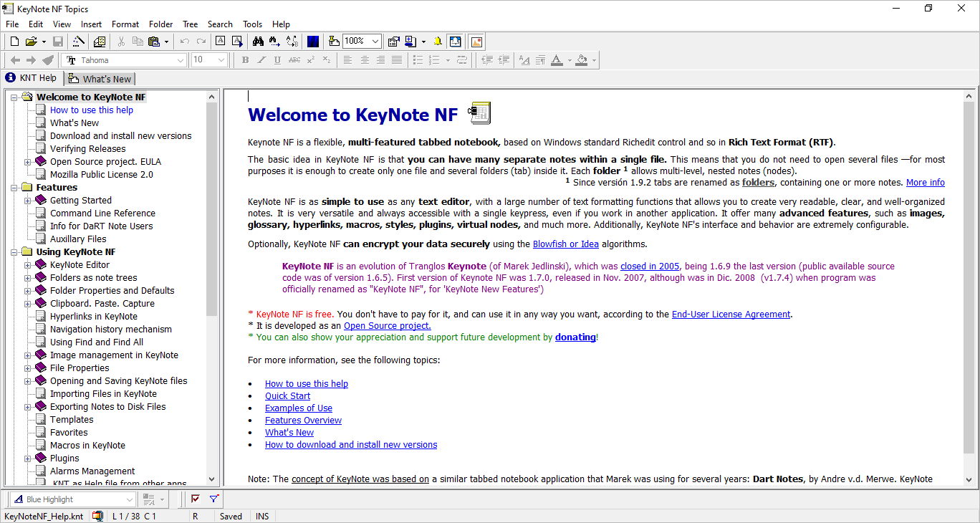Align text left with toolbar icon
This screenshot has height=523, width=980.
point(348,60)
